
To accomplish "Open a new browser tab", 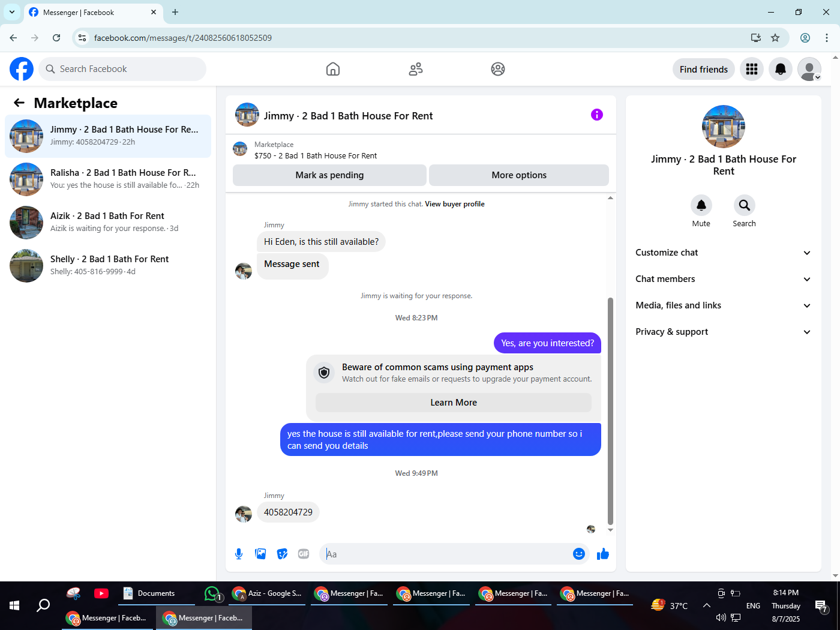I will click(x=175, y=12).
